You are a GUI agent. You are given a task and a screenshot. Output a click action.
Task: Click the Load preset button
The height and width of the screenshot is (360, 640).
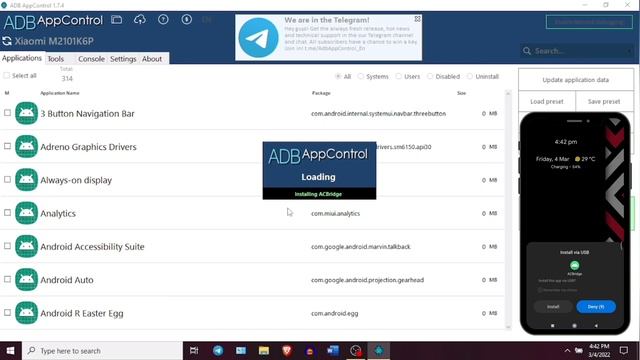(547, 101)
